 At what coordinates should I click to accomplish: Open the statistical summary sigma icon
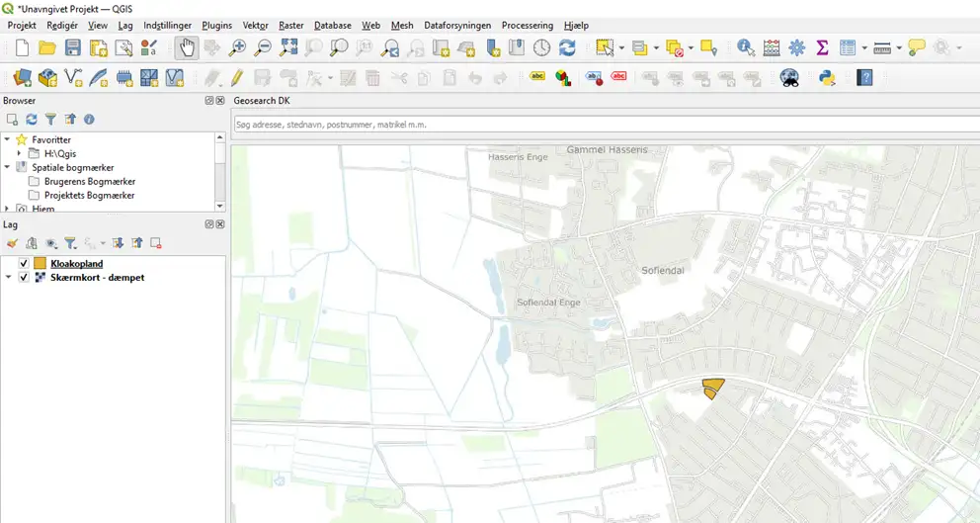822,47
